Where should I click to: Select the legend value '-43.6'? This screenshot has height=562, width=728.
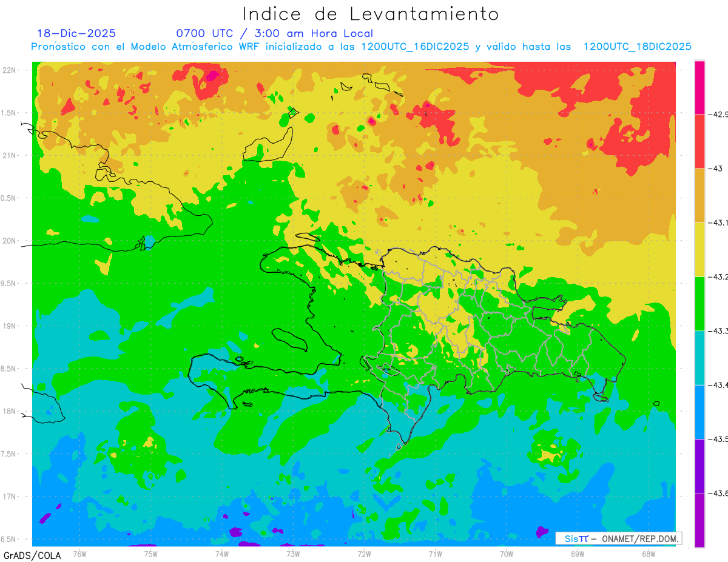coord(717,493)
